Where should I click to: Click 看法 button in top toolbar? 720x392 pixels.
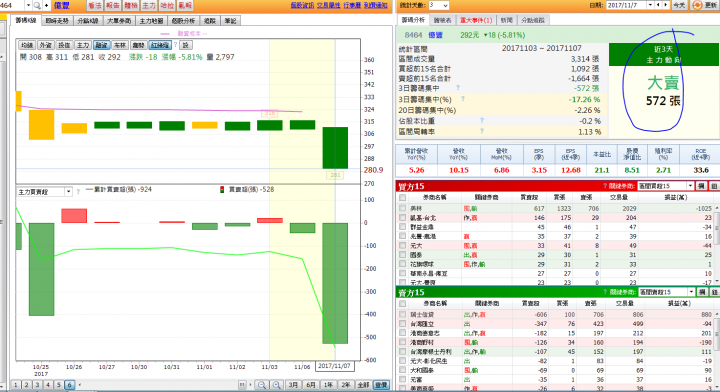coord(95,6)
